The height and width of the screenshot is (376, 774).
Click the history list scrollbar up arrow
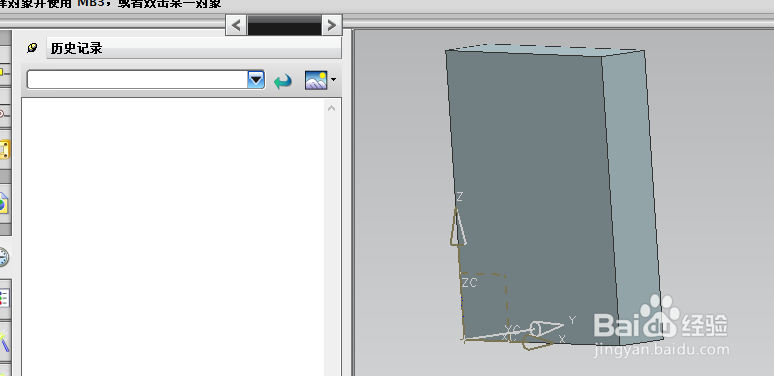pos(331,108)
